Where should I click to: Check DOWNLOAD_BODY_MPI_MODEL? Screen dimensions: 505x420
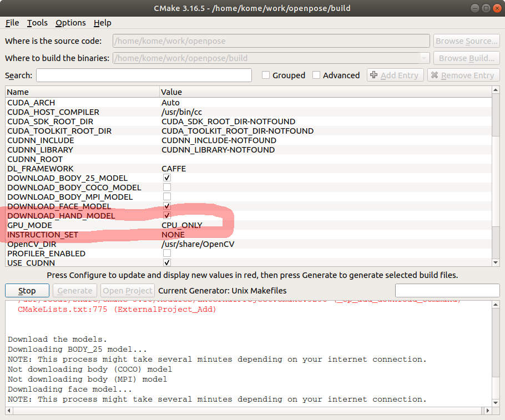pyautogui.click(x=166, y=196)
